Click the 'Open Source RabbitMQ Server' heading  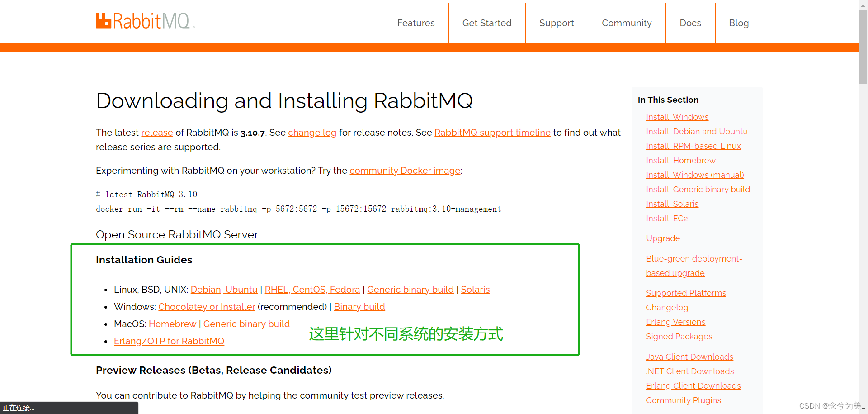[x=177, y=235]
